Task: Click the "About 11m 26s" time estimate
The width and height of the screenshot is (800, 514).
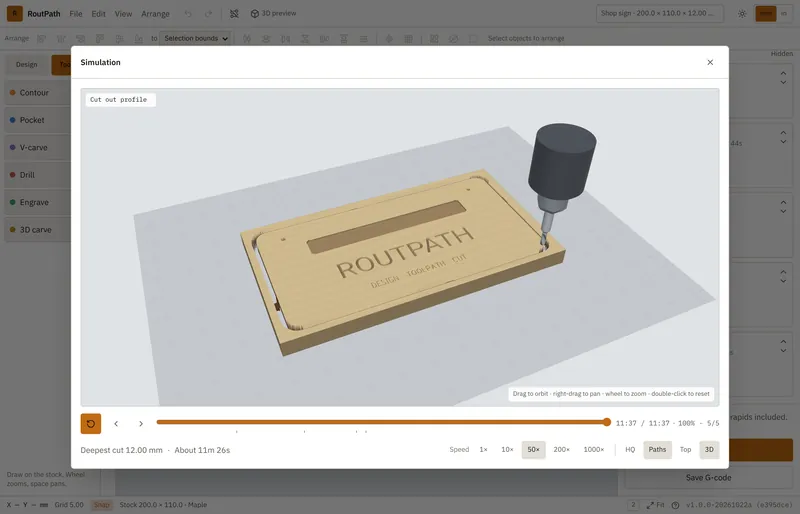Action: pos(202,450)
